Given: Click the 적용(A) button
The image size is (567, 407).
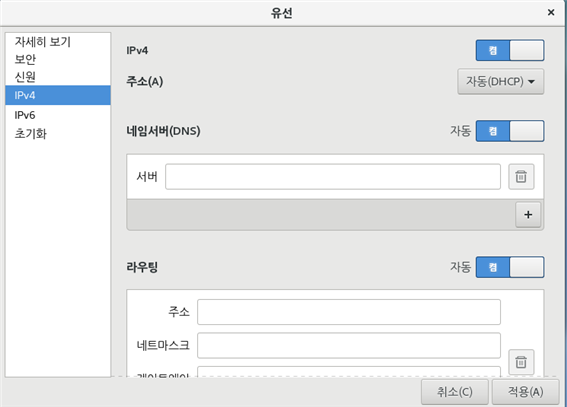Looking at the screenshot, I should pyautogui.click(x=525, y=392).
